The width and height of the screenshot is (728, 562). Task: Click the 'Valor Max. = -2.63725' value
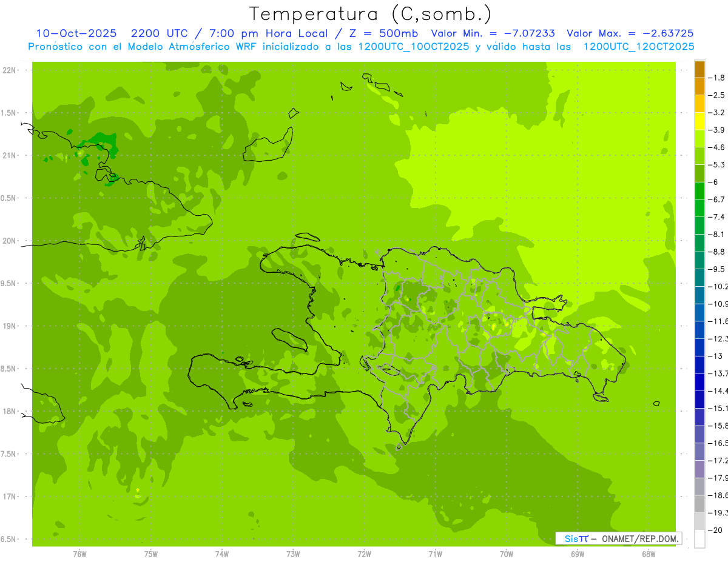pos(630,33)
